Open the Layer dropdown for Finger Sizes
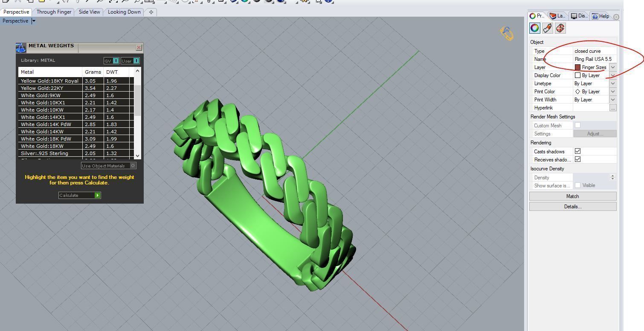 (613, 67)
